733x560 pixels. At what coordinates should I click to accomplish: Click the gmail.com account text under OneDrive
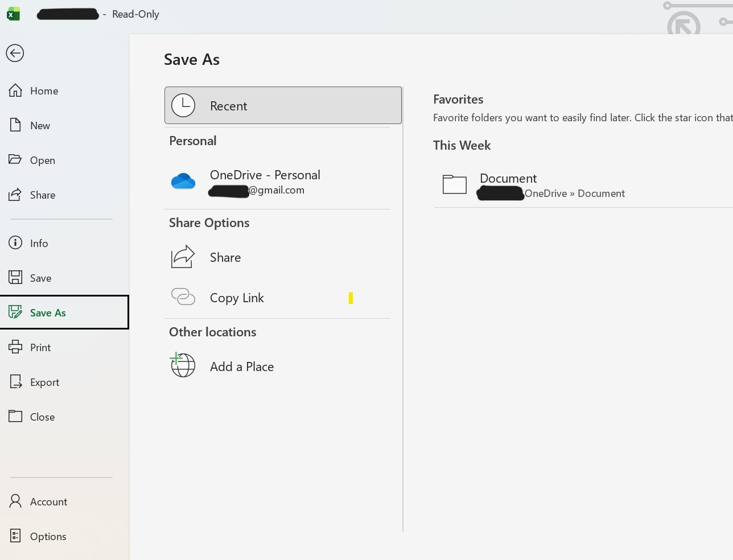(x=277, y=190)
